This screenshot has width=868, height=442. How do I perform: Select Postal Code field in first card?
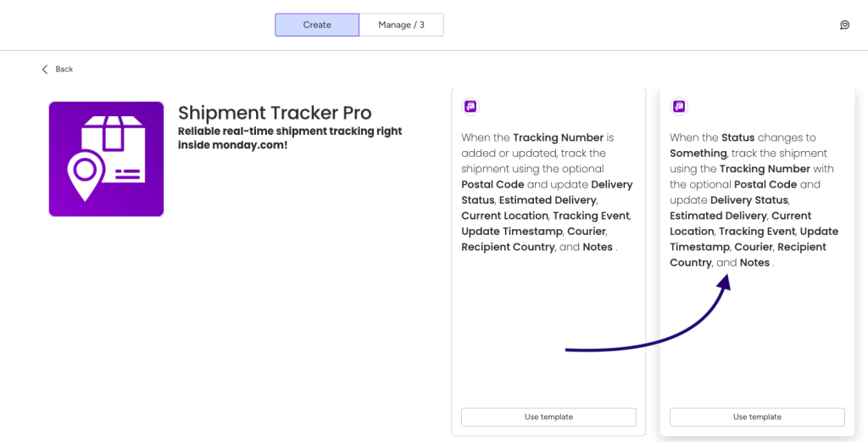coord(492,184)
